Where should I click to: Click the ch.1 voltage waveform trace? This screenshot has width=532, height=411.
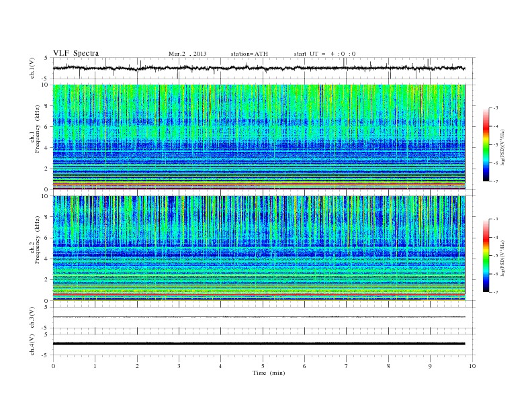click(x=259, y=68)
